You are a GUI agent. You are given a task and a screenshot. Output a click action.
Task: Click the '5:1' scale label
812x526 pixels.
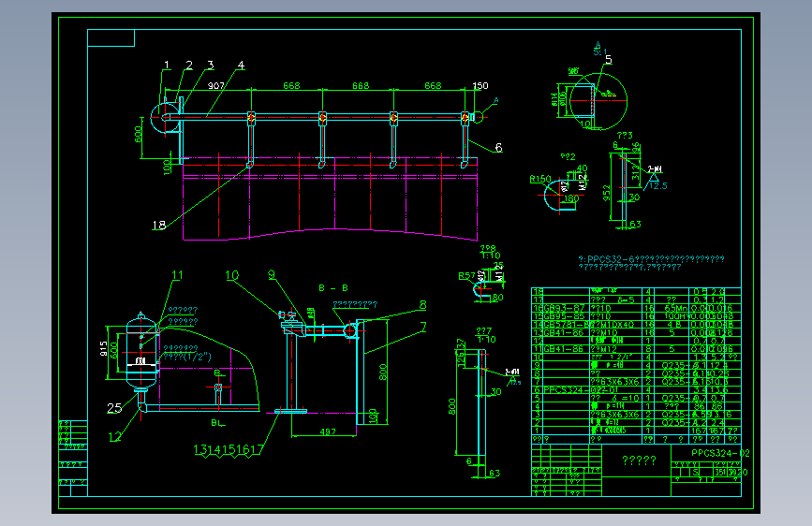pyautogui.click(x=599, y=51)
